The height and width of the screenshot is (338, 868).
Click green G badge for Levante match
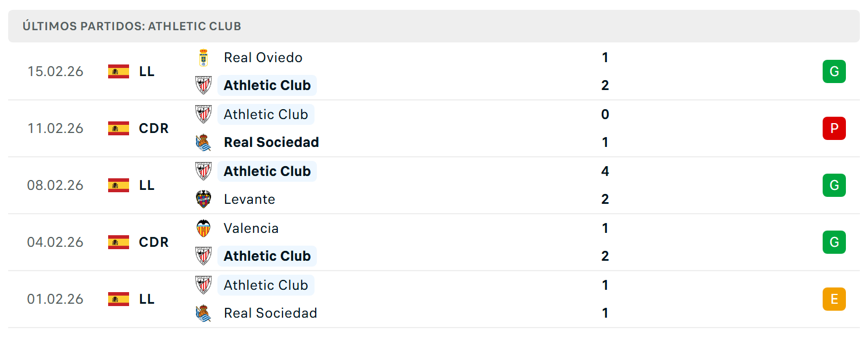834,185
